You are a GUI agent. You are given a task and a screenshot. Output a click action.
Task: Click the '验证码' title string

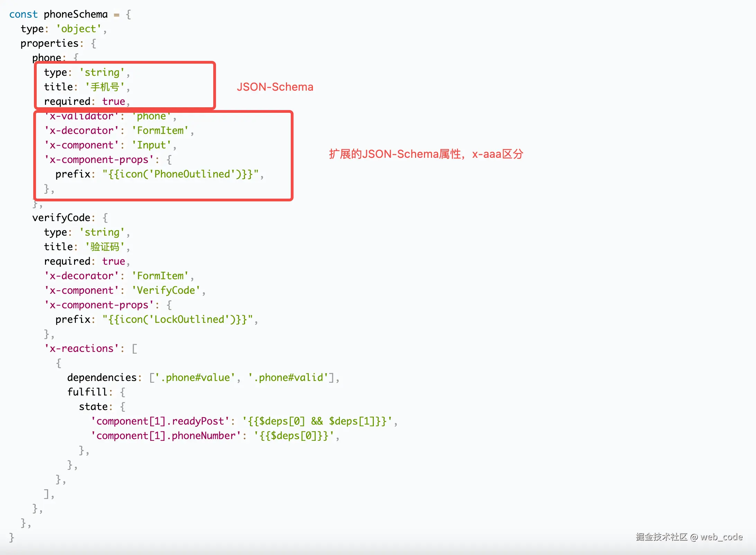coord(105,247)
